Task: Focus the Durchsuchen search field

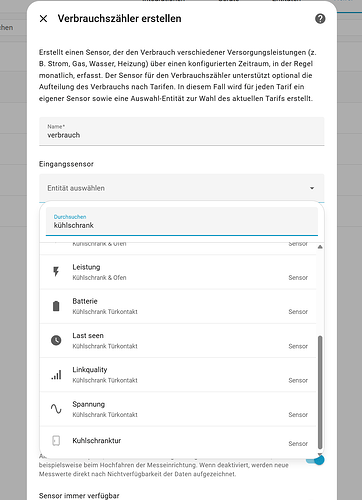Action: (182, 221)
